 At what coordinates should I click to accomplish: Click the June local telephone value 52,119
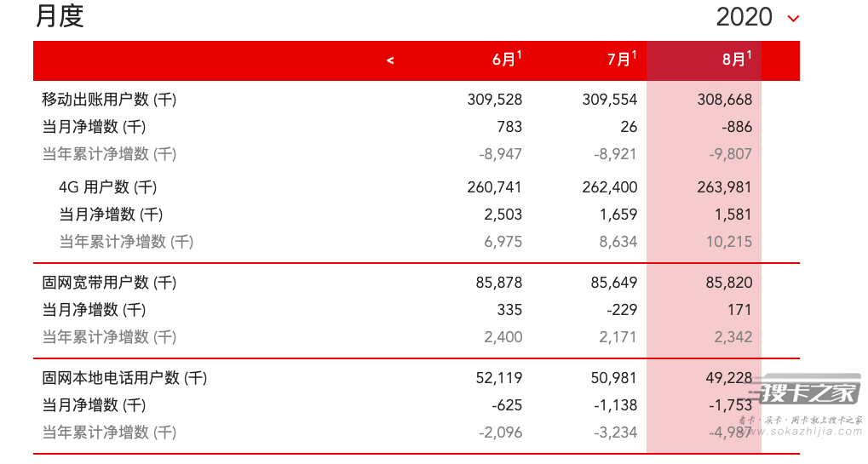tap(499, 378)
